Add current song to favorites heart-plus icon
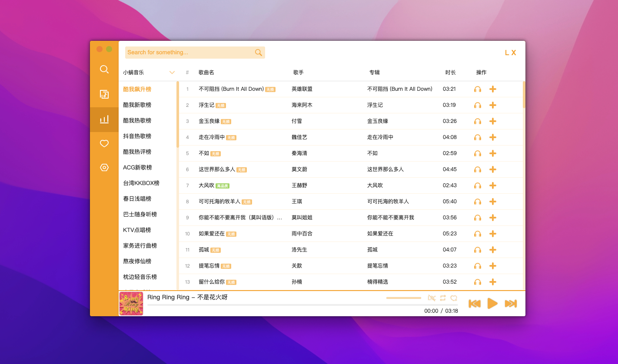 (x=454, y=298)
